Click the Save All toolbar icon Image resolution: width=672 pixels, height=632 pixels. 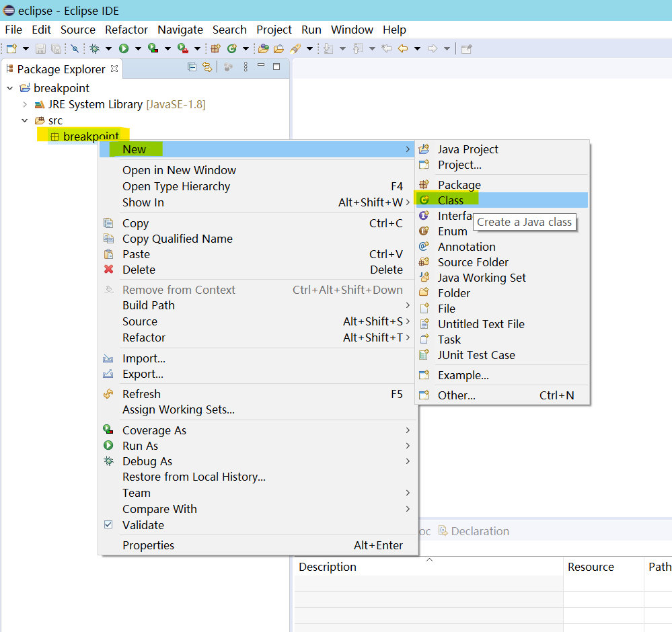[x=56, y=49]
